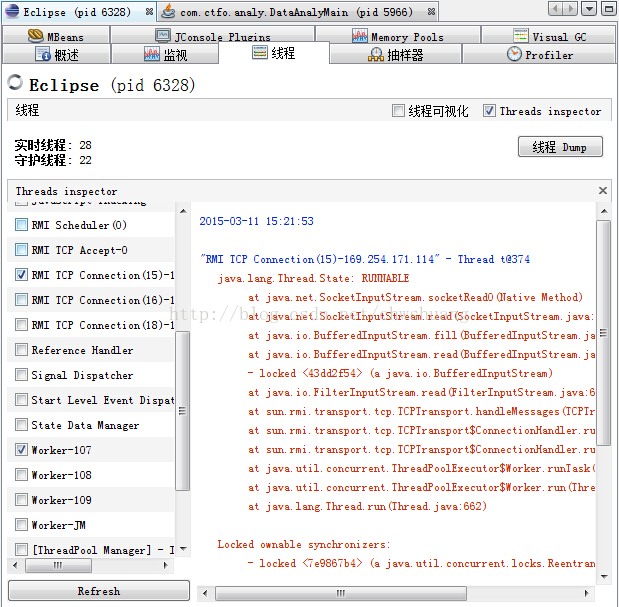Close the Eclipse (pid 6328) tab
Viewport: 619px width, 607px height.
click(149, 12)
